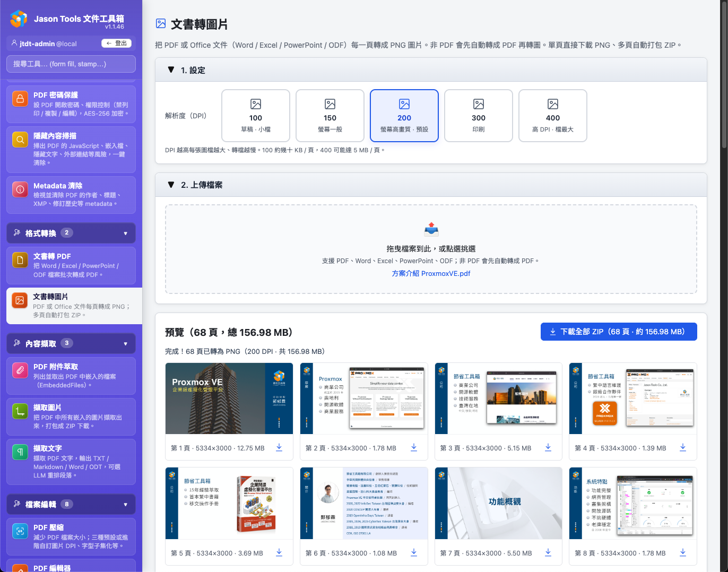Click the 擷取文字 paragraph icon
728x572 pixels.
pos(20,452)
